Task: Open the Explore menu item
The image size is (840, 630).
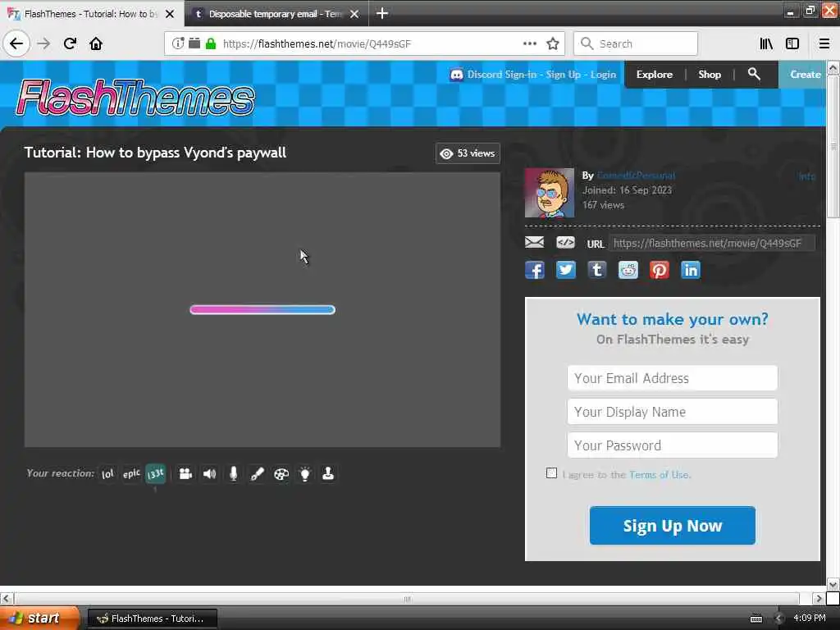Action: pos(654,75)
